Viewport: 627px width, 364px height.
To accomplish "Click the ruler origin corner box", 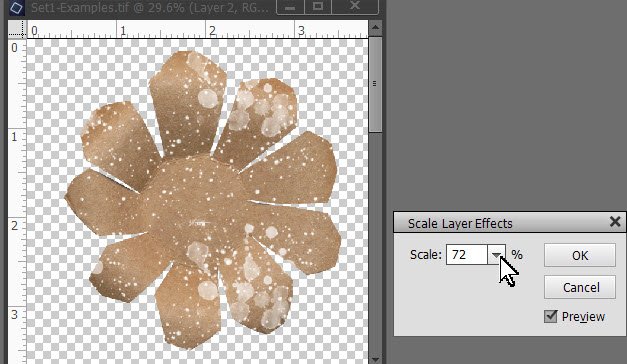I will click(17, 29).
